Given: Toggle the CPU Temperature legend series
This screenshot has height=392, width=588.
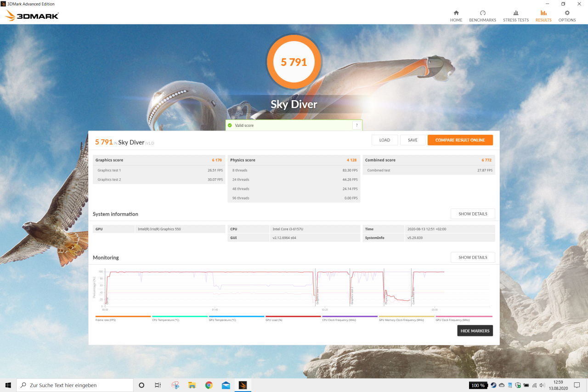Looking at the screenshot, I should pyautogui.click(x=180, y=318).
